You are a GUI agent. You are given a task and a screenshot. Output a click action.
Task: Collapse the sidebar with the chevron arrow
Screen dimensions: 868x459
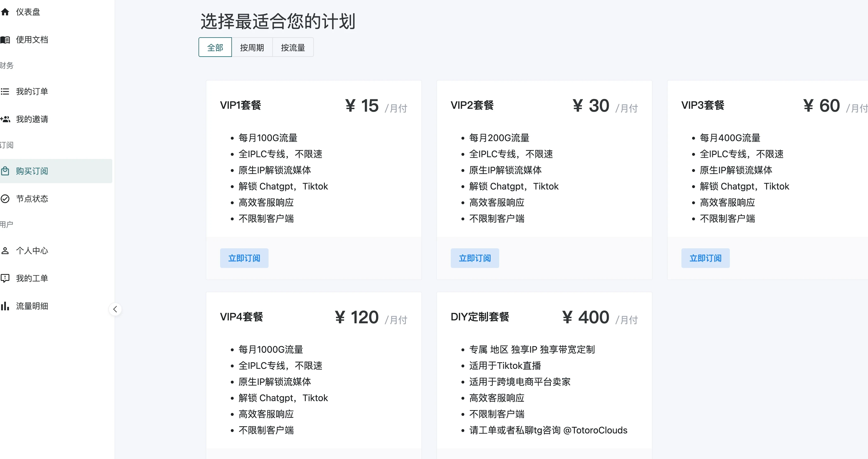pyautogui.click(x=115, y=309)
